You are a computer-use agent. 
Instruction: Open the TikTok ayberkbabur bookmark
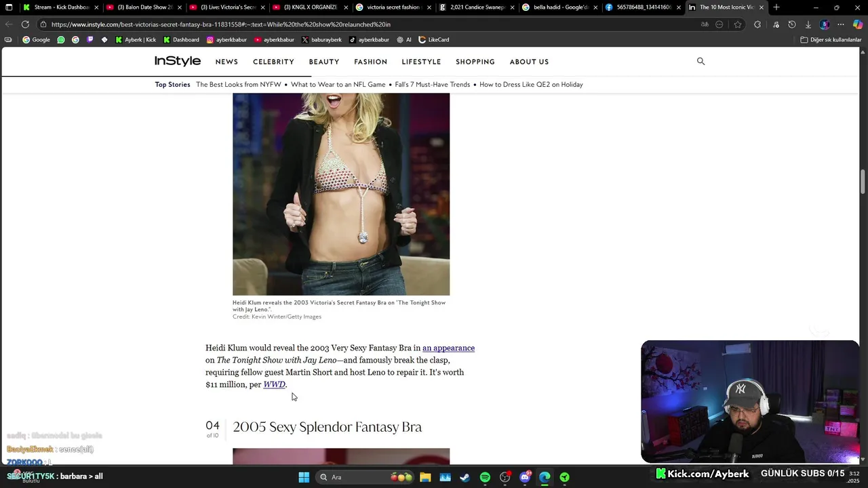[369, 39]
